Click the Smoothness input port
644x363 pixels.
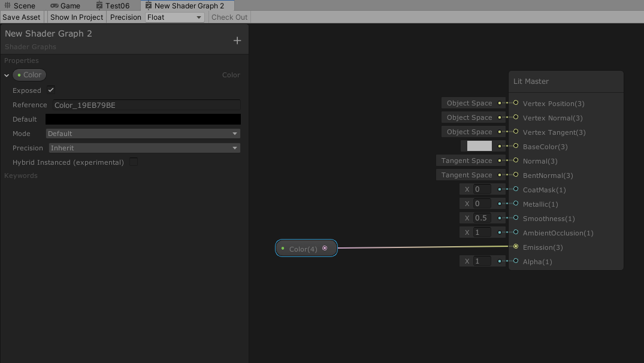[515, 218]
